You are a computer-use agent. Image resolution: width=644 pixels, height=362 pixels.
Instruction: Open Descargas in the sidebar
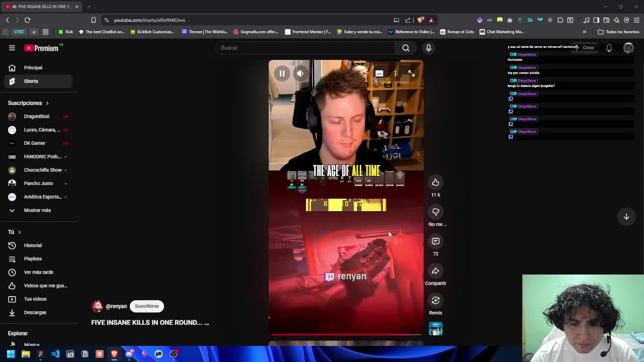pyautogui.click(x=38, y=312)
